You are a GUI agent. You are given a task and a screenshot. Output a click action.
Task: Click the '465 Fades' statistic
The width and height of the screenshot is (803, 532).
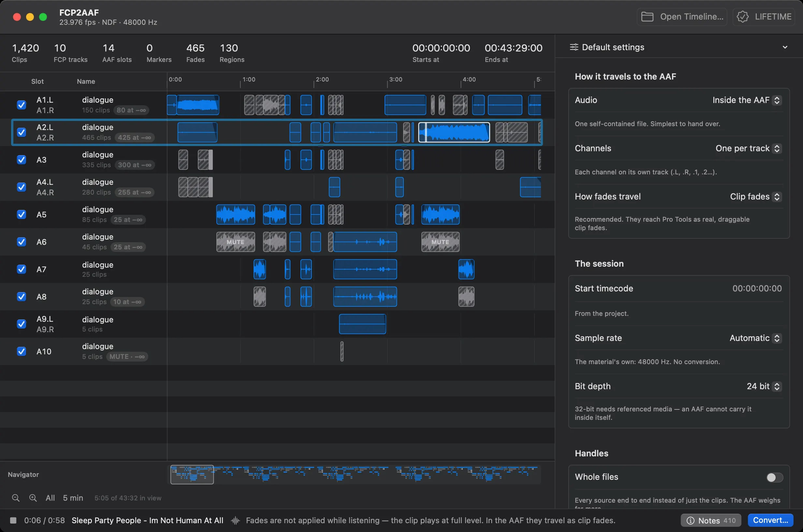pos(195,53)
